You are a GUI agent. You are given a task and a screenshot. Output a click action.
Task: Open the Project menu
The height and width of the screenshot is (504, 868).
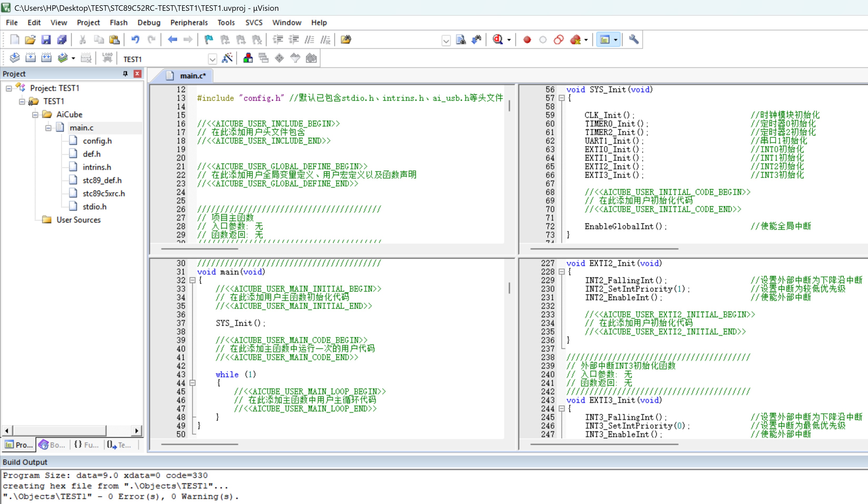[88, 23]
